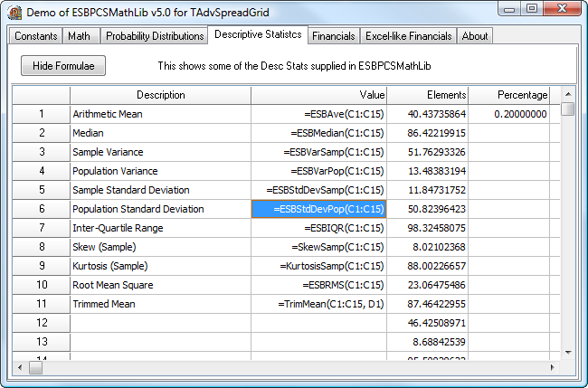Select the Sample Variance description cell

pos(160,152)
